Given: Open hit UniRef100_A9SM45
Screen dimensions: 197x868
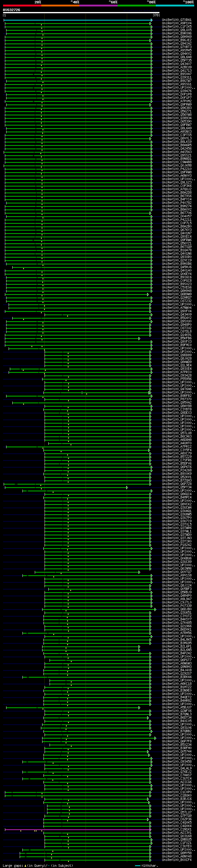Looking at the screenshot, I should [x=177, y=50].
